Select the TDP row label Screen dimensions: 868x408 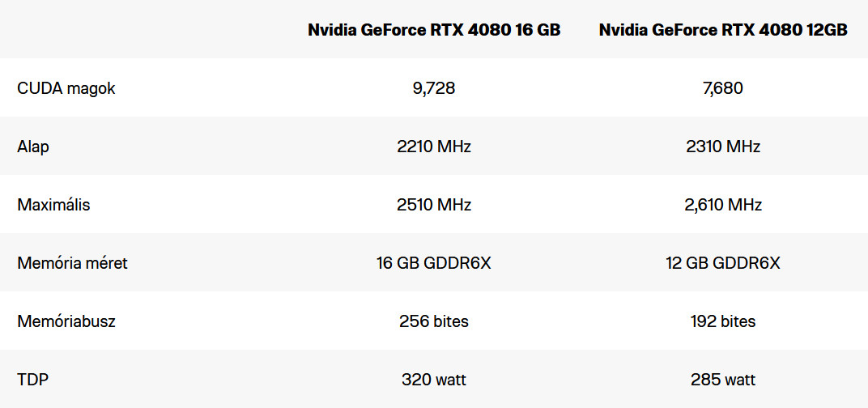(32, 380)
